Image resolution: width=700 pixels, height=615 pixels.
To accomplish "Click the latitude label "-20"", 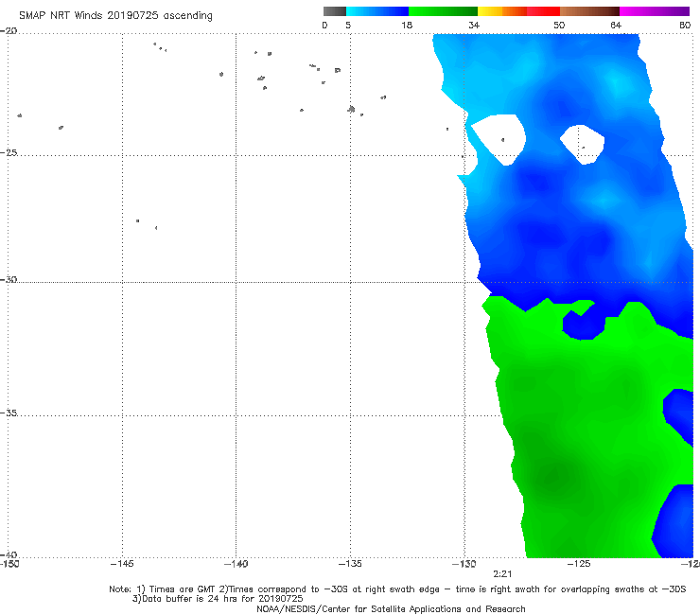I will (x=9, y=30).
